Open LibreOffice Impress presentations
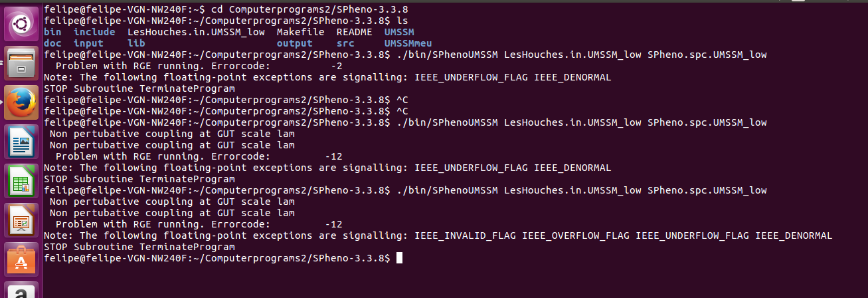The image size is (868, 298). click(x=21, y=220)
